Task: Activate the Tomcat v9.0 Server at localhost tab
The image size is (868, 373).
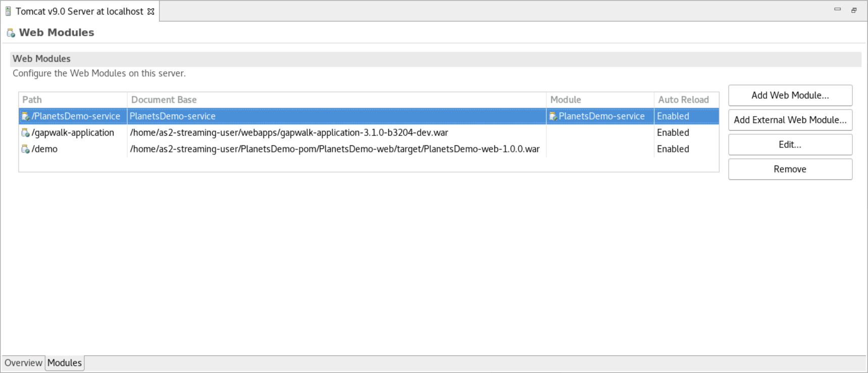Action: (x=79, y=11)
